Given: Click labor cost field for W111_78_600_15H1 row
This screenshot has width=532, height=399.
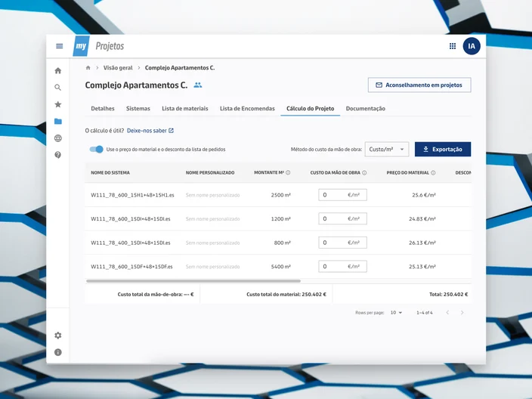Looking at the screenshot, I should click(x=342, y=195).
